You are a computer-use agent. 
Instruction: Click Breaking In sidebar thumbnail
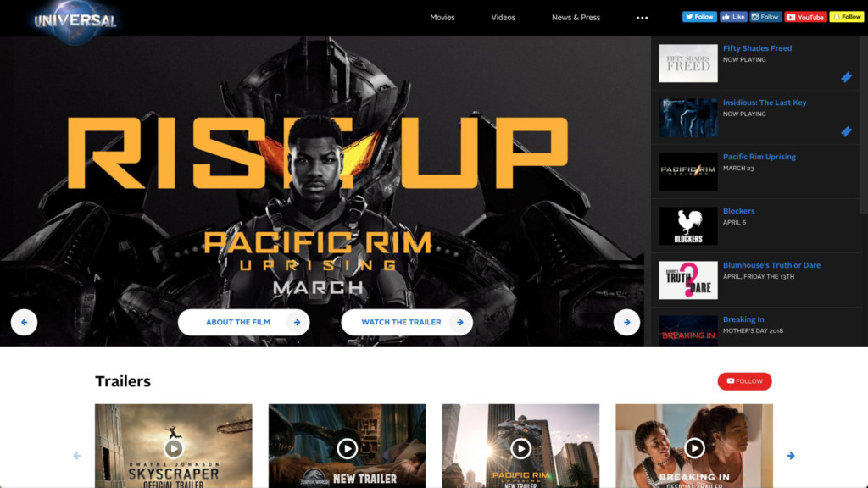click(x=688, y=330)
